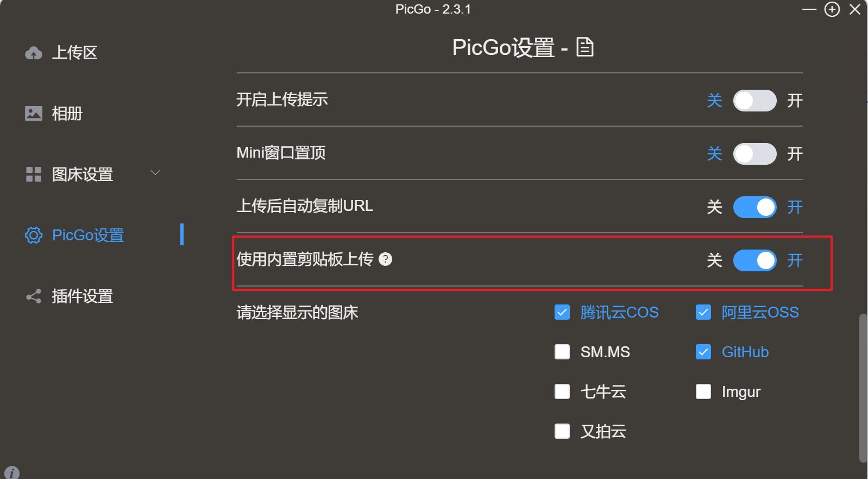
Task: Click the document icon next to PicGo设置 title
Action: [585, 48]
